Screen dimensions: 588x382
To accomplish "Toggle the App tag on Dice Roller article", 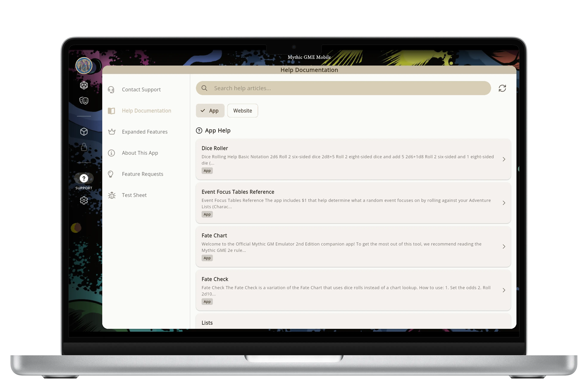I will tap(207, 171).
